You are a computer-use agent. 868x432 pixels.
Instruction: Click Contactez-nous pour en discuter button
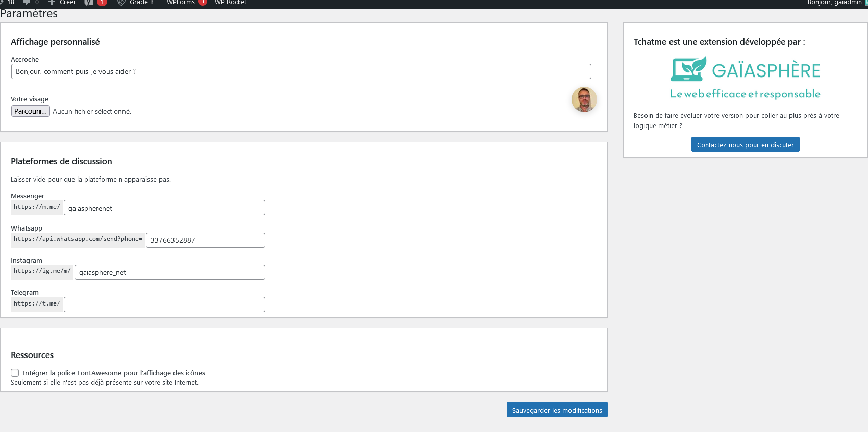coord(745,145)
